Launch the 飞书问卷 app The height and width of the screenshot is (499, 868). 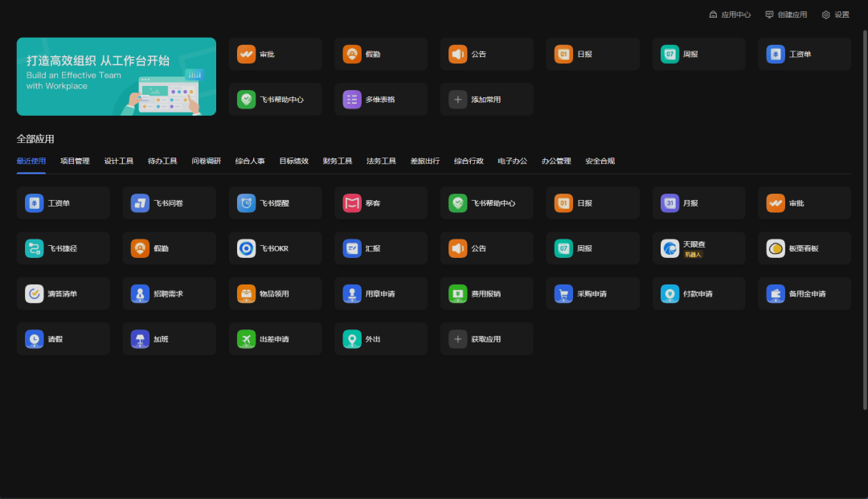click(169, 203)
